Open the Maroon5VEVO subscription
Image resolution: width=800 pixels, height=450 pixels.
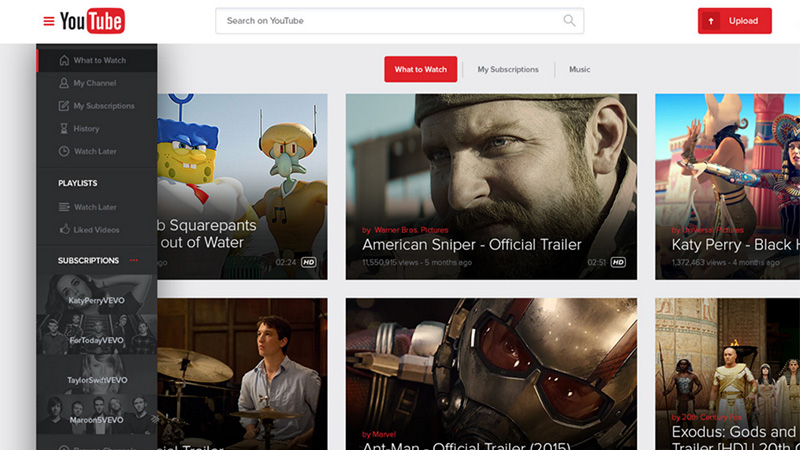click(97, 414)
